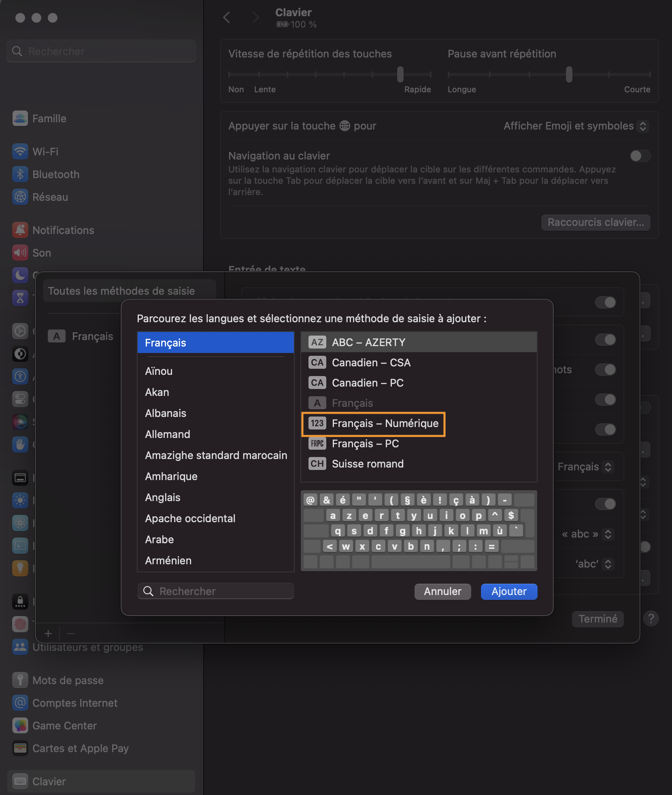672x795 pixels.
Task: Click the Cartes et Apple Pay icon
Action: click(x=20, y=748)
